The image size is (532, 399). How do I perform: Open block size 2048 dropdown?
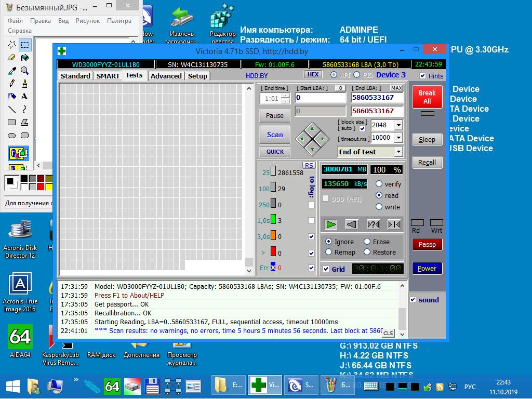click(398, 125)
